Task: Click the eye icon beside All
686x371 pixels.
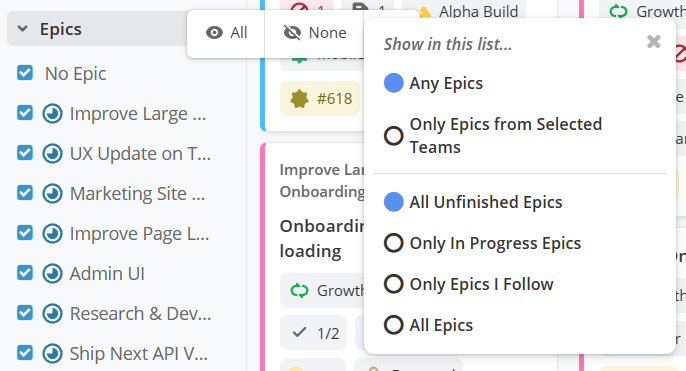Action: click(x=214, y=33)
